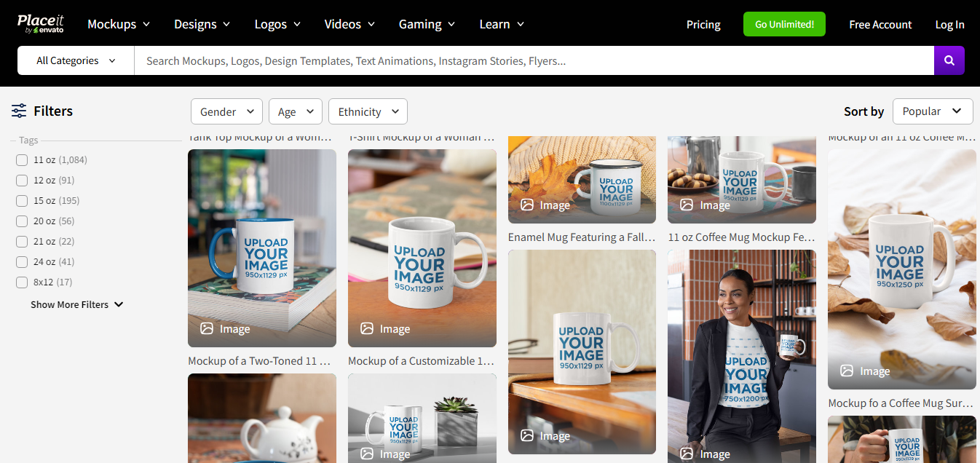Expand Show More Filters
980x463 pixels.
click(x=77, y=304)
